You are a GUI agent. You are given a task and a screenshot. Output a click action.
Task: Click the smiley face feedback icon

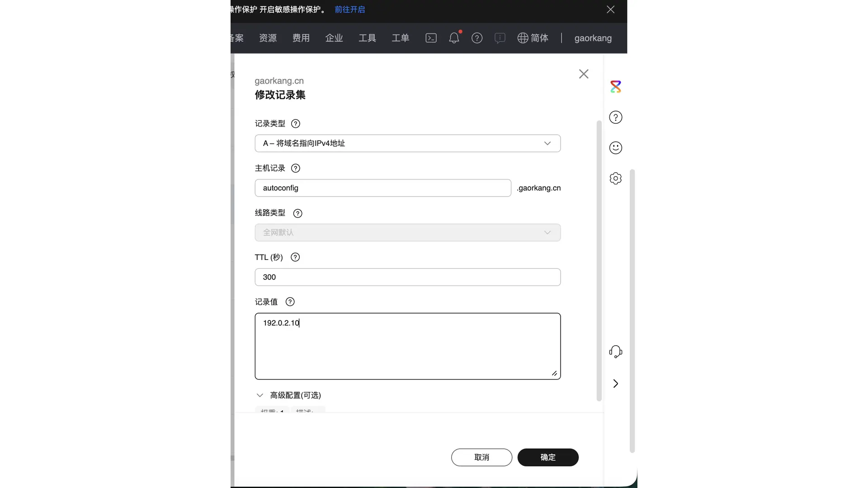(615, 148)
